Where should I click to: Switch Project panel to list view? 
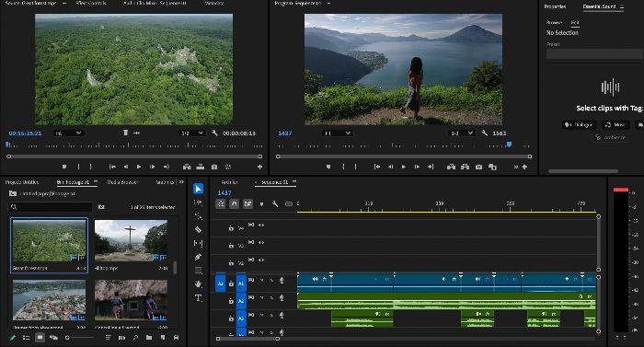click(x=27, y=338)
